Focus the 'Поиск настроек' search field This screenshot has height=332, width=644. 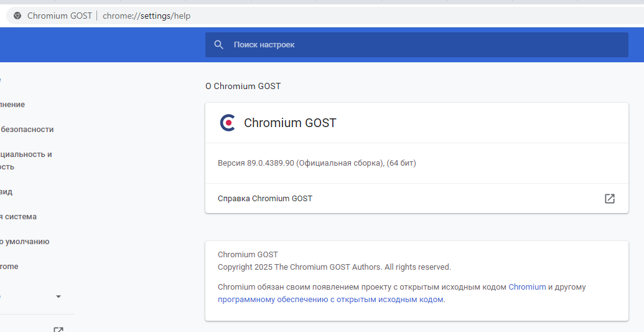[x=416, y=45]
